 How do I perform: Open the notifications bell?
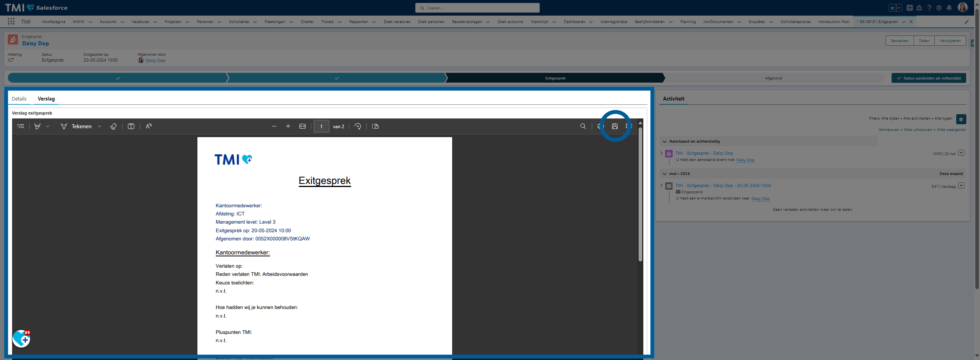coord(949,8)
